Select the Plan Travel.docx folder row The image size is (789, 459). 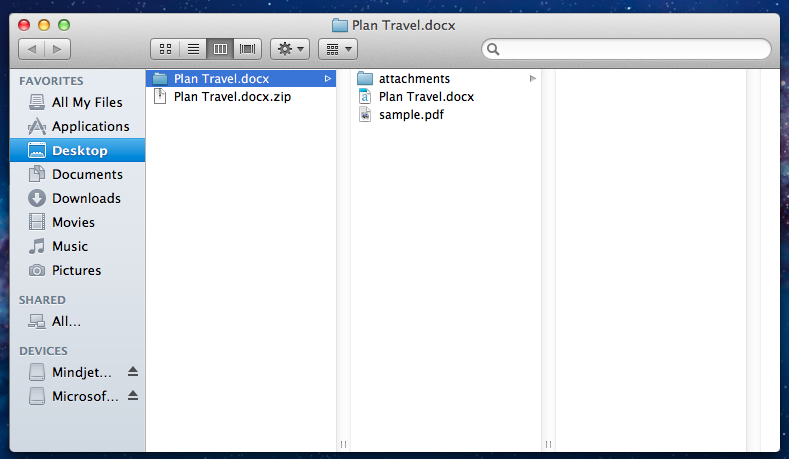(241, 79)
